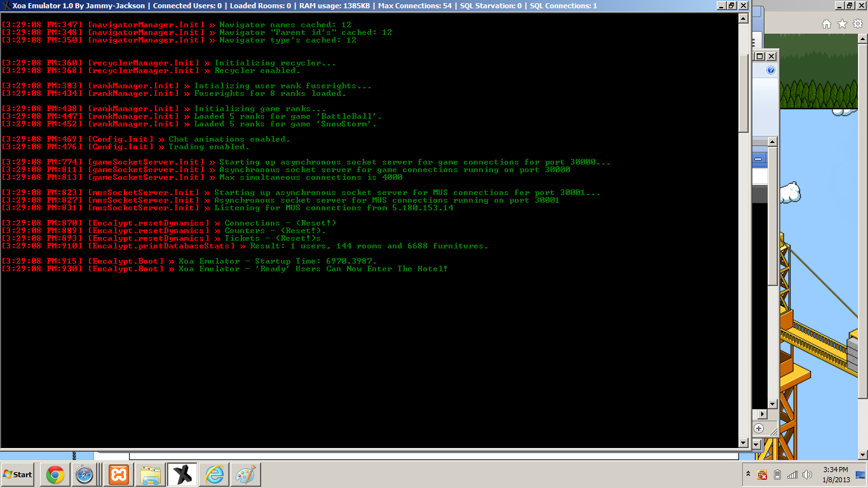Open the clock showing 3:34 PM
Viewport: 868px width, 488px height.
pyautogui.click(x=836, y=475)
